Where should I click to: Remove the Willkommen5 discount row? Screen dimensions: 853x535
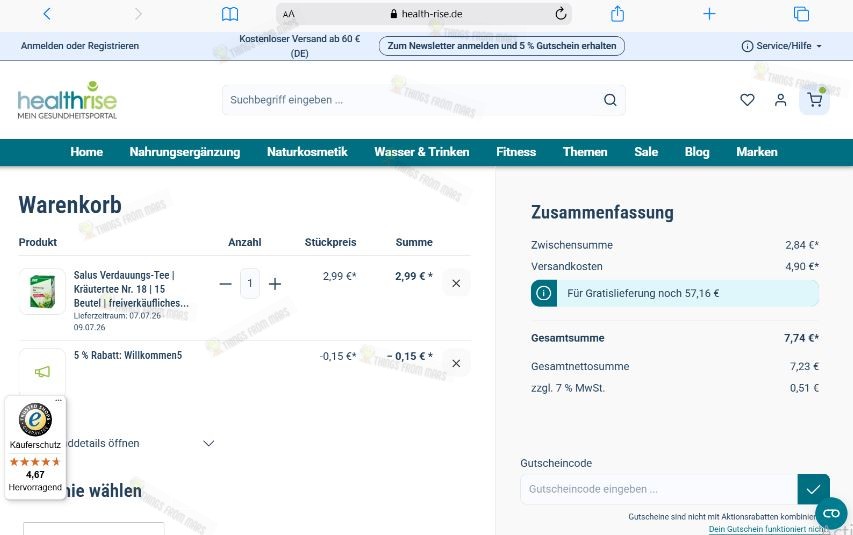[x=456, y=363]
